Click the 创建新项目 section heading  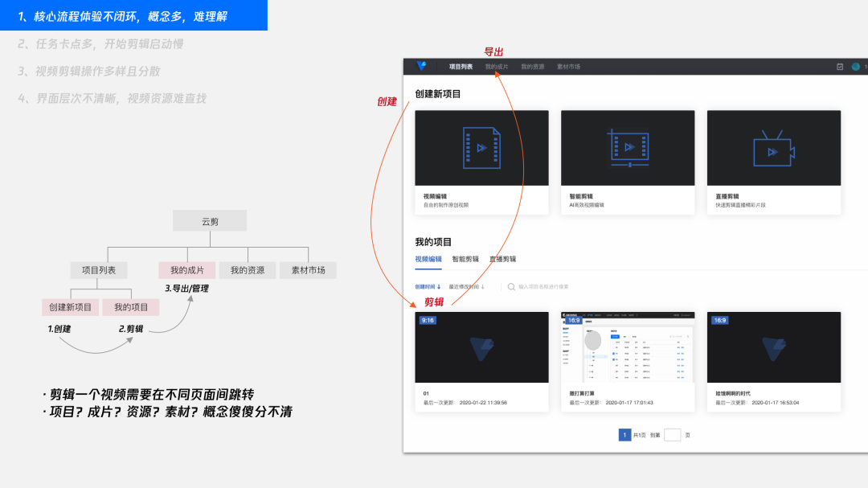[x=438, y=94]
